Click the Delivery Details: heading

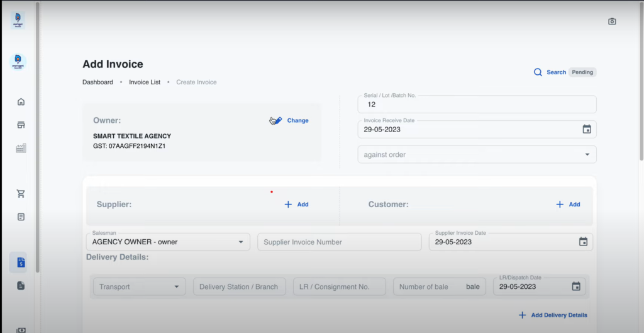pos(117,257)
